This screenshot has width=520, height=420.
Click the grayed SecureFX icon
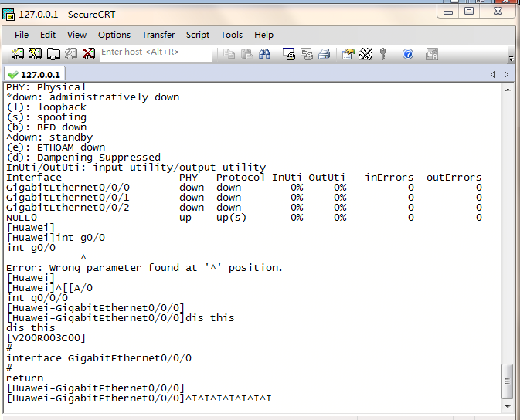(x=432, y=54)
